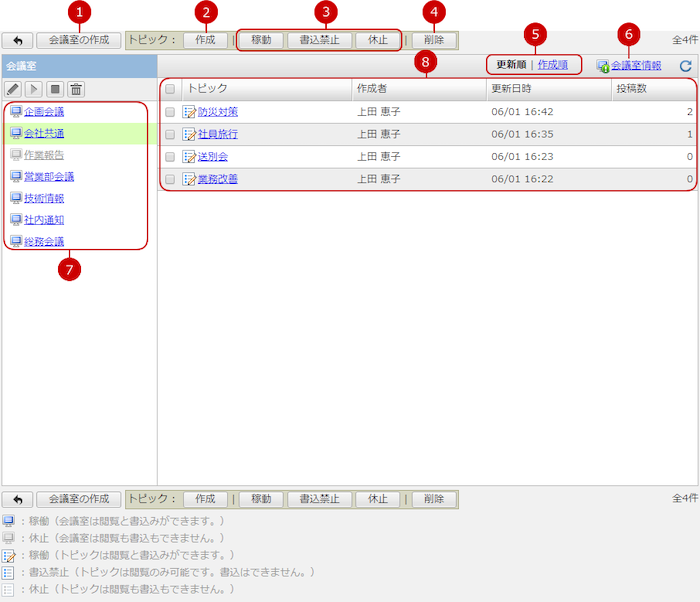700x602 pixels.
Task: Click the play (activate) icon in 会議室 panel
Action: pyautogui.click(x=35, y=90)
